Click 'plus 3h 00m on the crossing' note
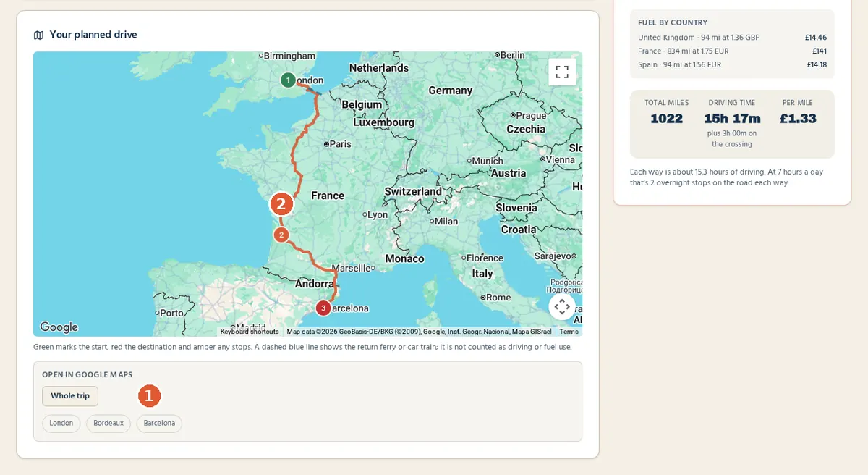This screenshot has width=868, height=475. tap(732, 139)
